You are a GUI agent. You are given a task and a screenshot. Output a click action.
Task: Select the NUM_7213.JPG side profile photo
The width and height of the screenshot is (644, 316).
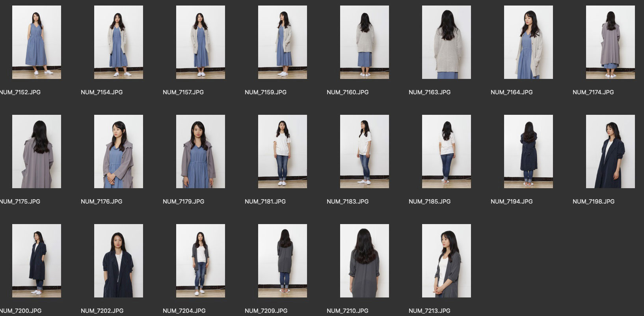[x=447, y=261]
